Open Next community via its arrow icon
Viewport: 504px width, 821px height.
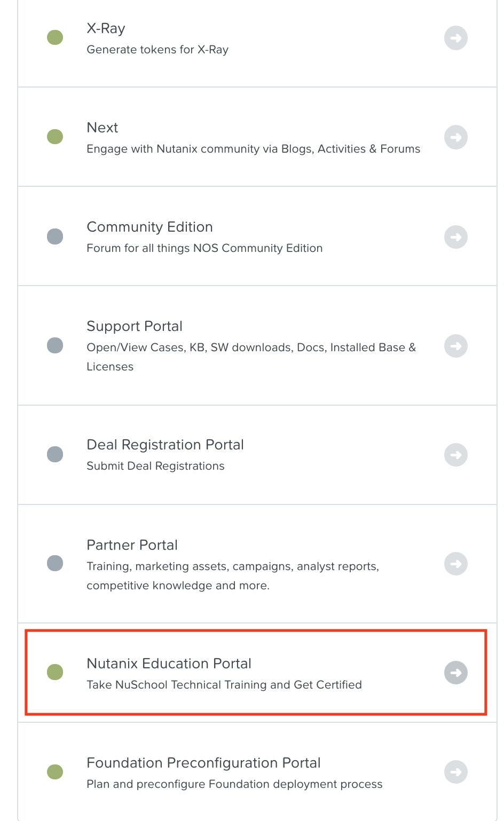[x=456, y=137]
